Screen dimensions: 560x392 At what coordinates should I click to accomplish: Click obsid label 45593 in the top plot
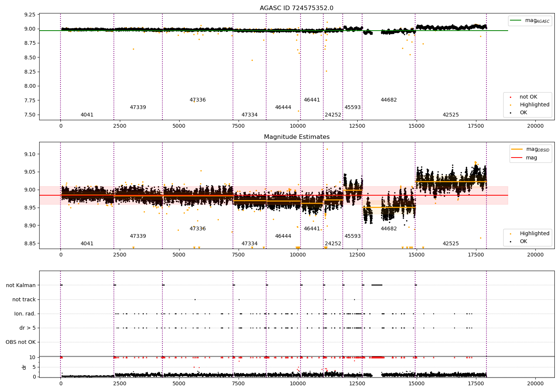[352, 108]
